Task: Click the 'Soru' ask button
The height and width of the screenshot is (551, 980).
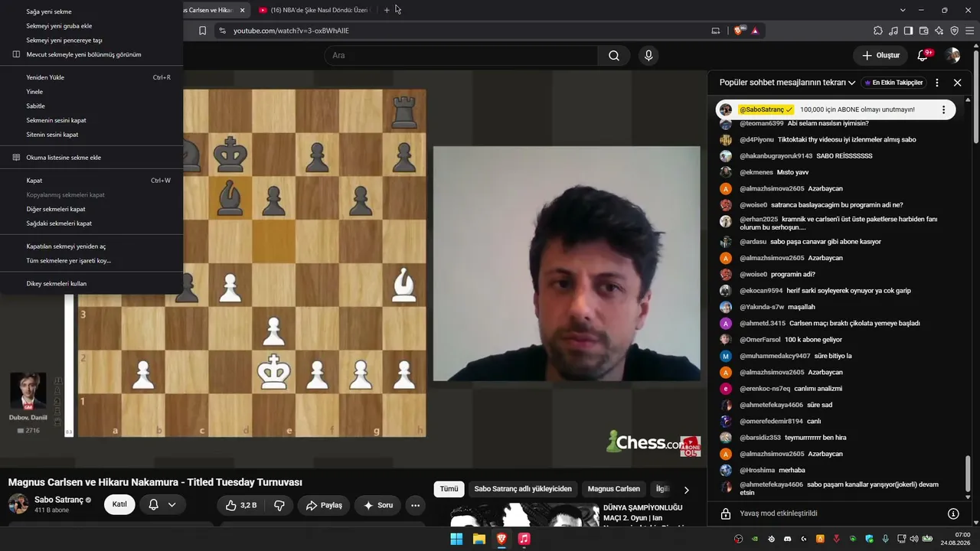Action: pos(378,505)
